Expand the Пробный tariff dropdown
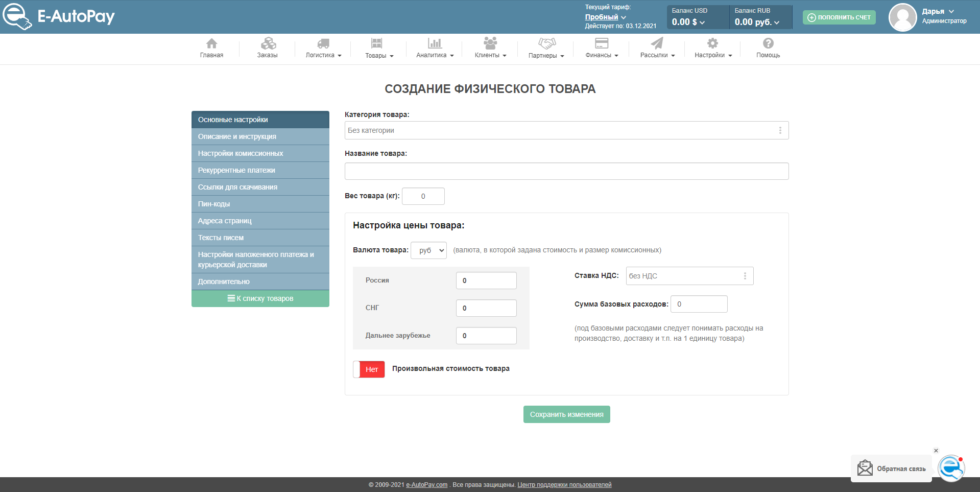 [606, 17]
